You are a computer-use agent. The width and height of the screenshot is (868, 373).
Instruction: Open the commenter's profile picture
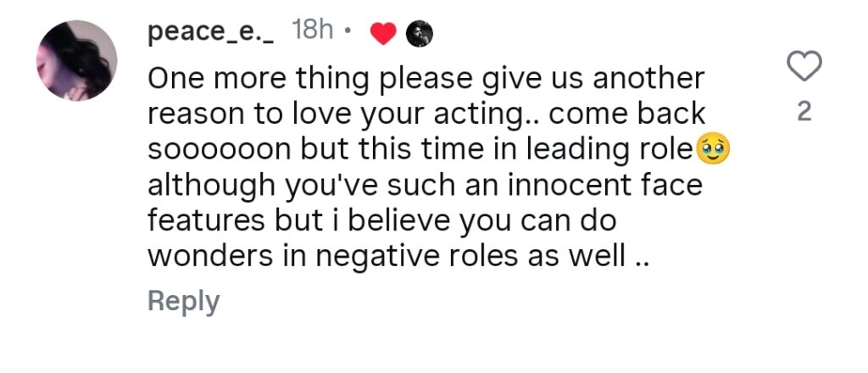pyautogui.click(x=77, y=60)
